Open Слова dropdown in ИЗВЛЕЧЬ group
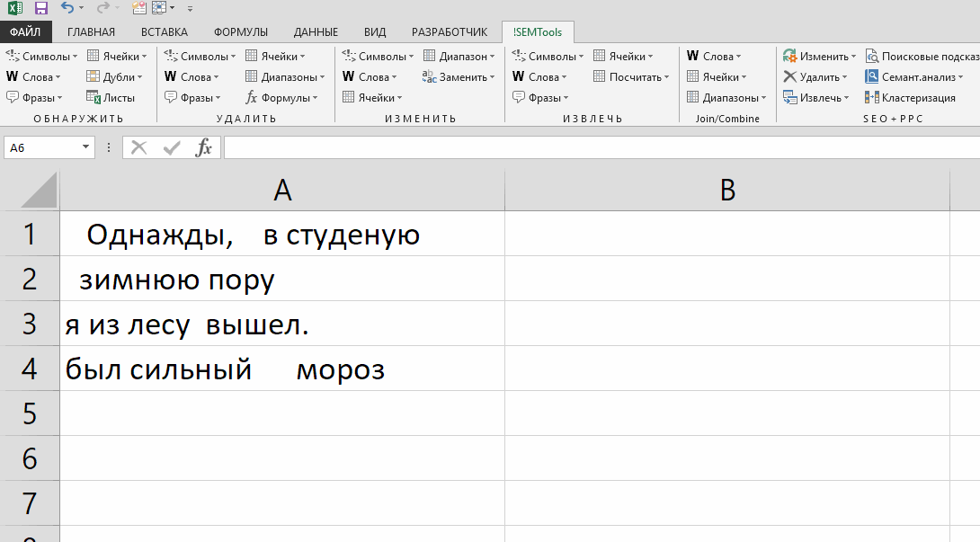The image size is (980, 542). (539, 77)
